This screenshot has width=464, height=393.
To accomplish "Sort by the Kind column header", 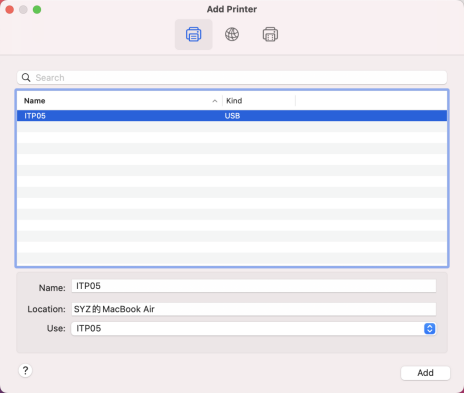I will click(259, 101).
